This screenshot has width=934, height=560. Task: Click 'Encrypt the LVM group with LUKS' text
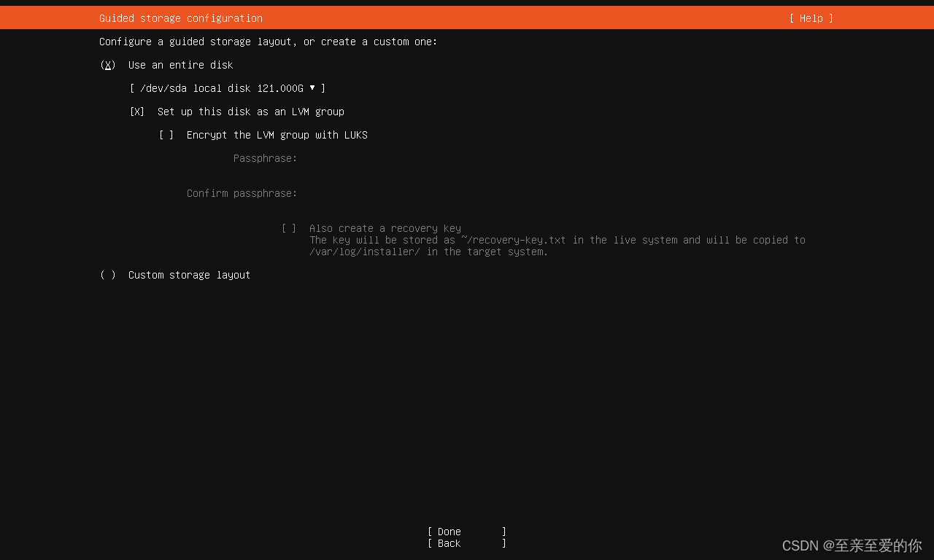[277, 135]
